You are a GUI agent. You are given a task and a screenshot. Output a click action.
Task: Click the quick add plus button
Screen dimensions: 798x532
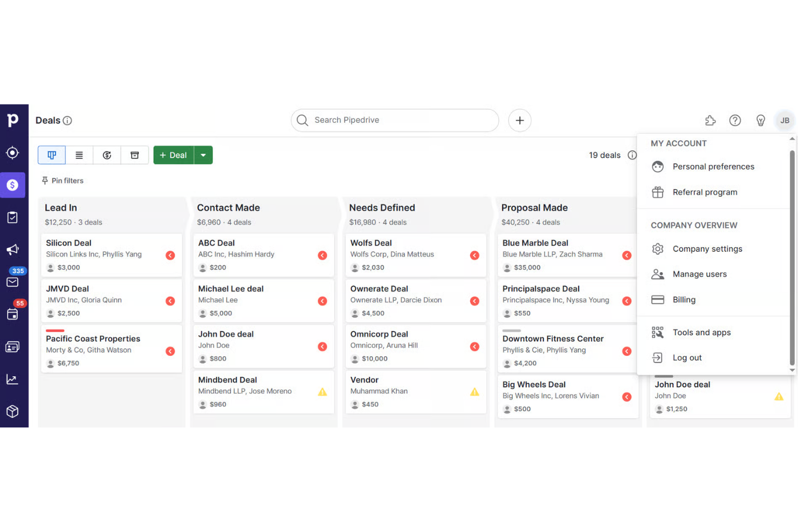click(x=520, y=120)
